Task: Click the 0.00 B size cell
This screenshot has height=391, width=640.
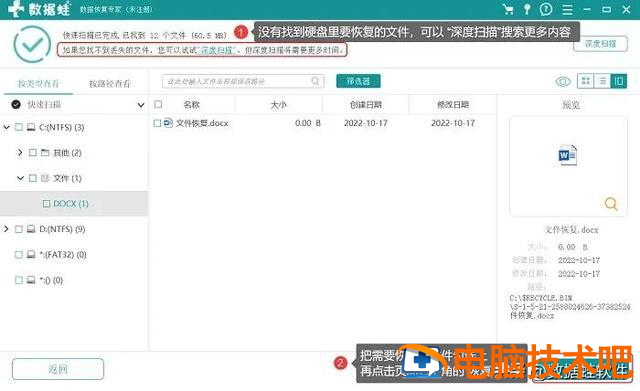Action: [x=308, y=123]
